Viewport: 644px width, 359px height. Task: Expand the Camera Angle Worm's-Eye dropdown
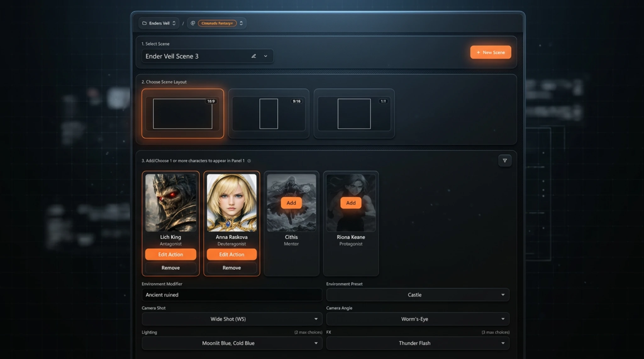point(417,319)
